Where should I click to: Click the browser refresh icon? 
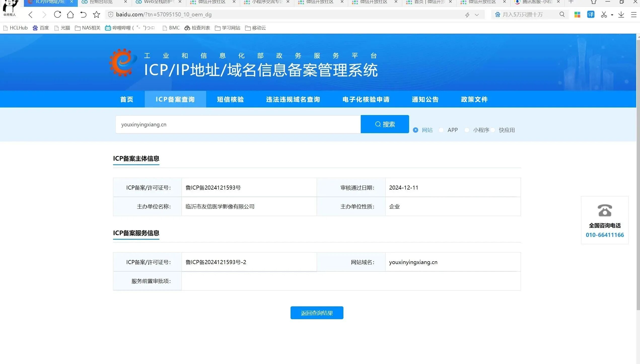pos(57,14)
